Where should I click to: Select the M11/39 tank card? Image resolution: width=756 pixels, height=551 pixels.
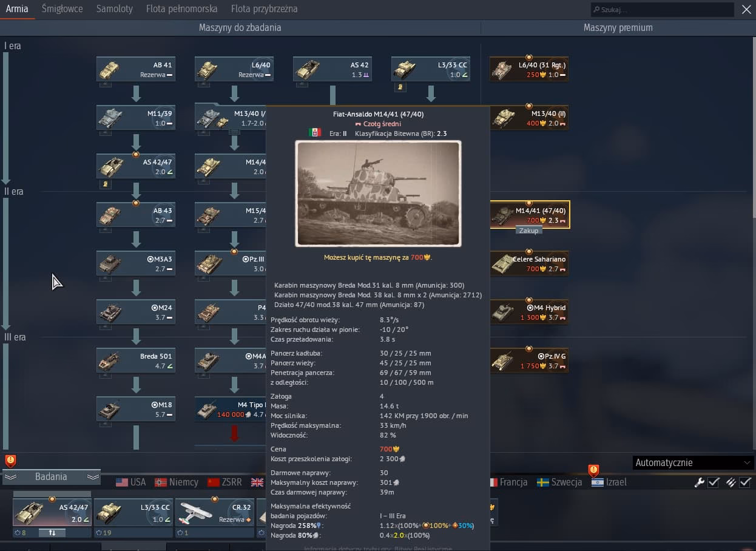pos(136,117)
